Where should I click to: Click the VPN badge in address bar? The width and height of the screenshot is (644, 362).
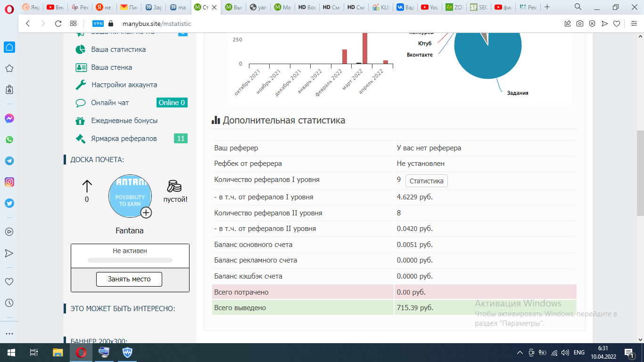coord(98,24)
